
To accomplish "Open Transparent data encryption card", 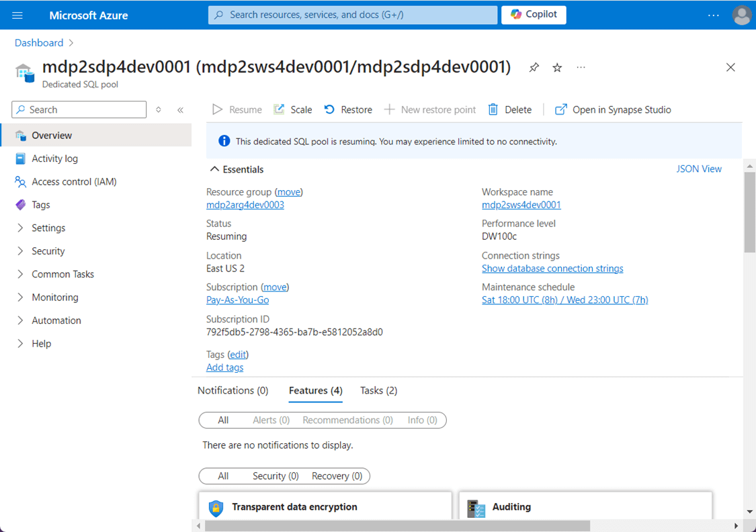I will click(x=325, y=506).
